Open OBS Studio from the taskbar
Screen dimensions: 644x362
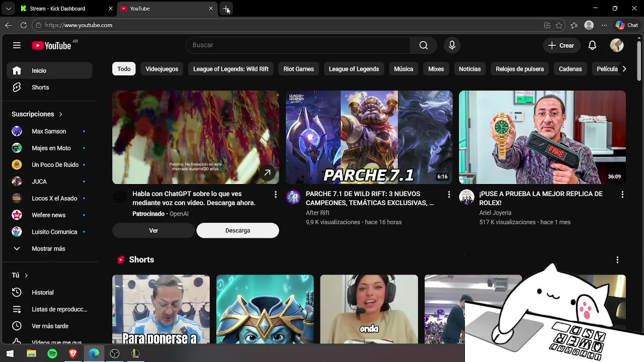click(x=115, y=354)
